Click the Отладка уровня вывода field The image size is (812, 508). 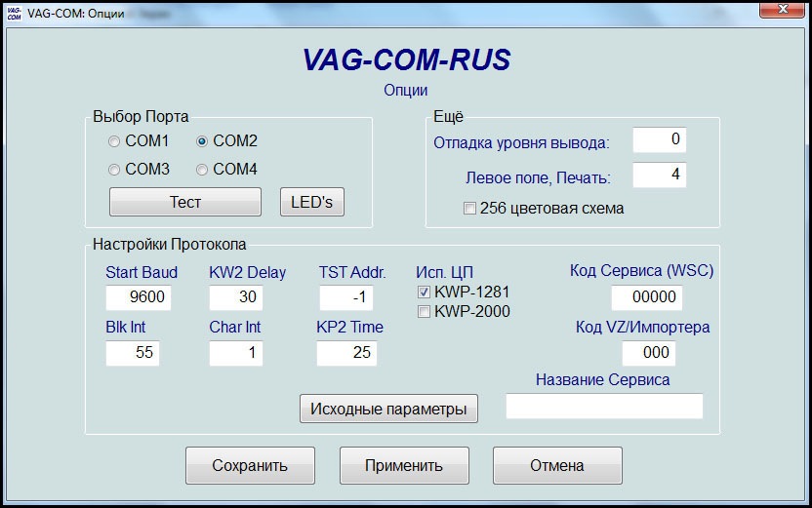tap(659, 139)
